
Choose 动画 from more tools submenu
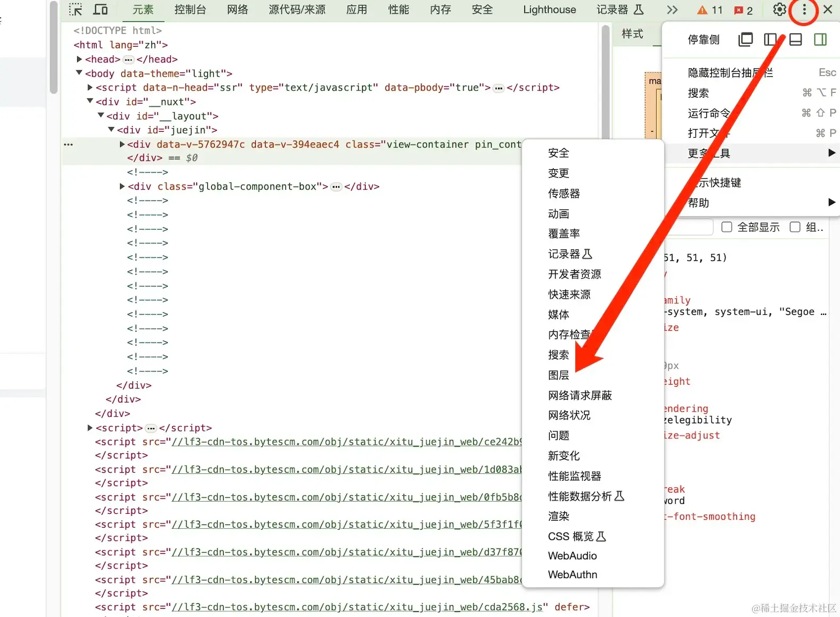[x=593, y=214]
